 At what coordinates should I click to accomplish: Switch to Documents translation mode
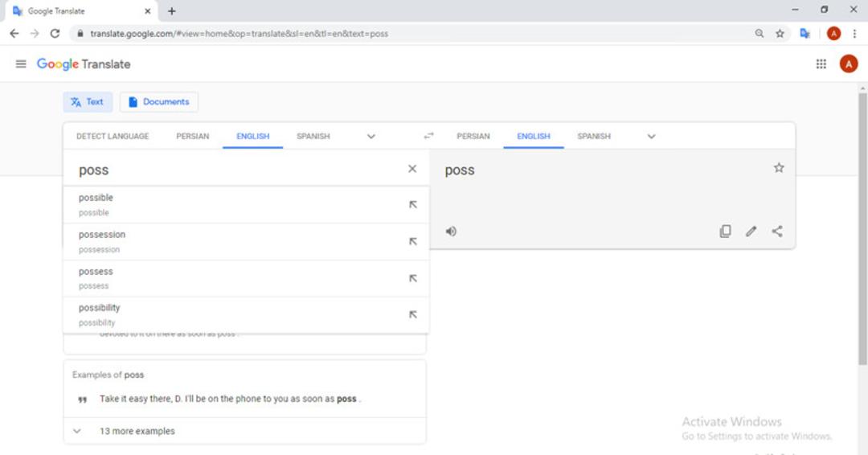(x=159, y=102)
